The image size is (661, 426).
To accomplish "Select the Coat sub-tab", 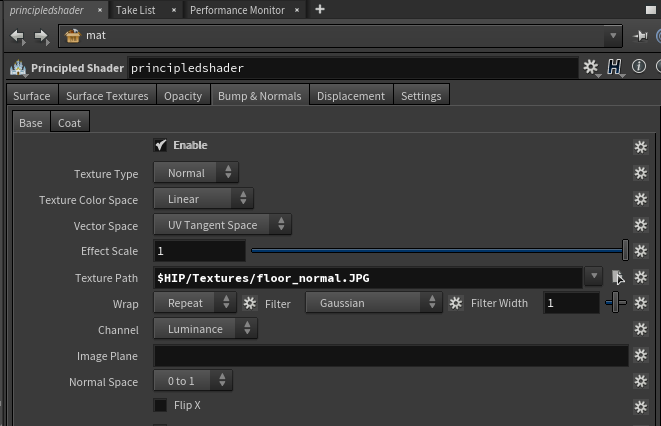I will (x=69, y=123).
